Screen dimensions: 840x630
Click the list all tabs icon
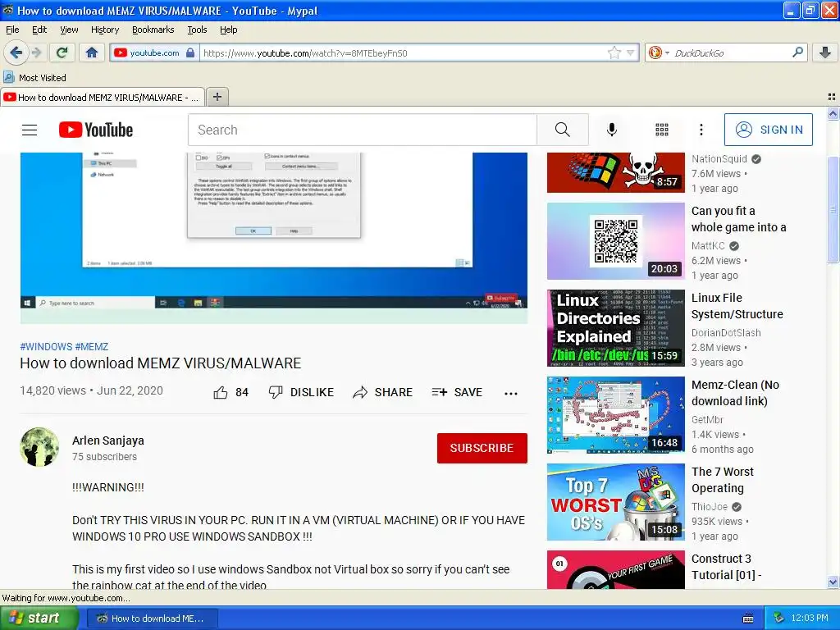click(832, 97)
